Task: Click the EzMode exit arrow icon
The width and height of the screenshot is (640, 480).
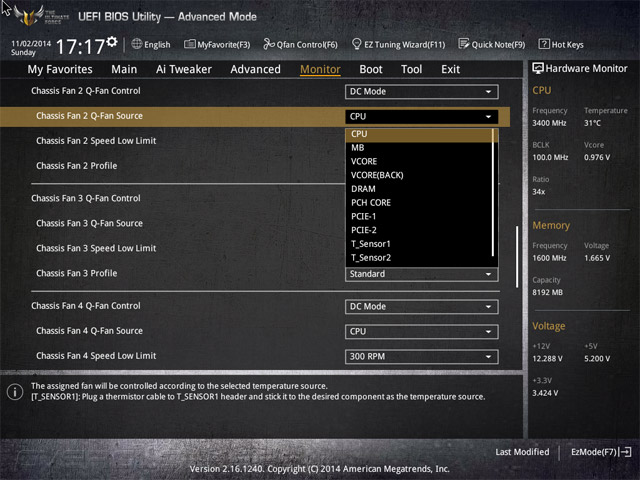Action: coord(625,452)
